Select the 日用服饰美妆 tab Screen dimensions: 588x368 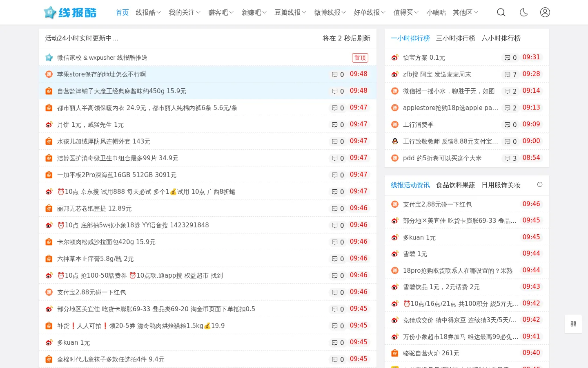(x=501, y=185)
